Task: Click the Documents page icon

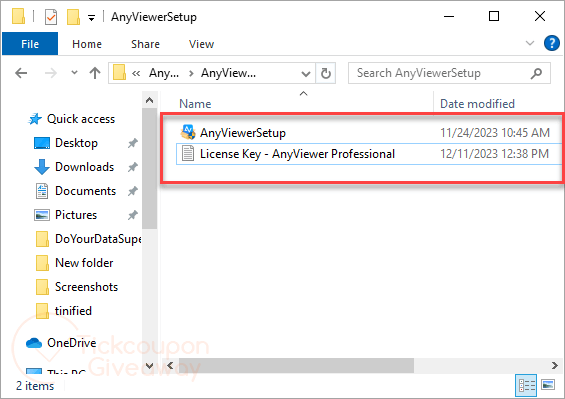Action: 42,191
